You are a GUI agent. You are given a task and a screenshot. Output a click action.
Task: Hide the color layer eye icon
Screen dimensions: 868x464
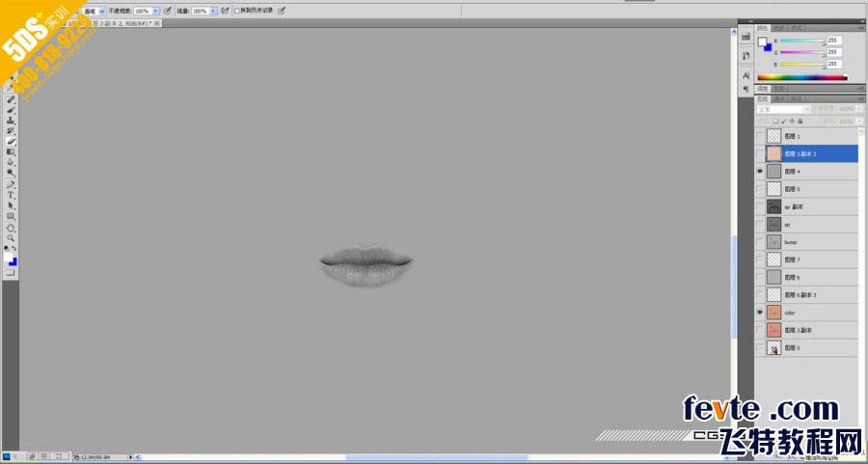(760, 313)
